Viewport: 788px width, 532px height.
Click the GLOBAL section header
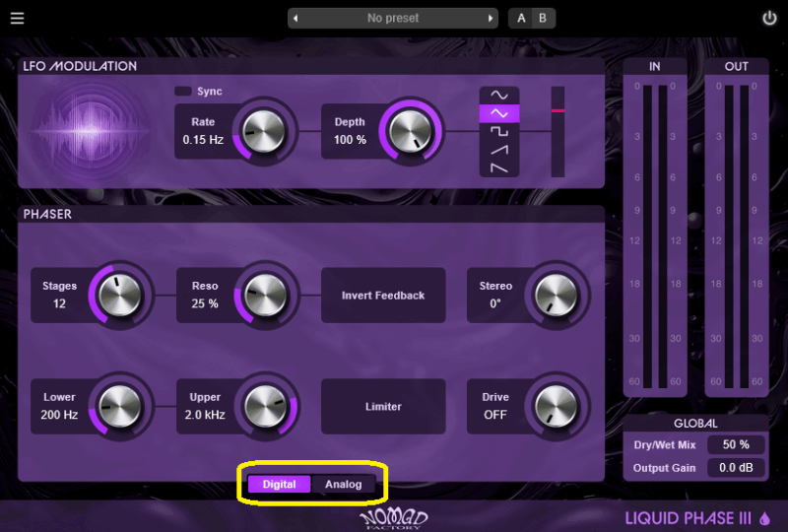pyautogui.click(x=695, y=424)
